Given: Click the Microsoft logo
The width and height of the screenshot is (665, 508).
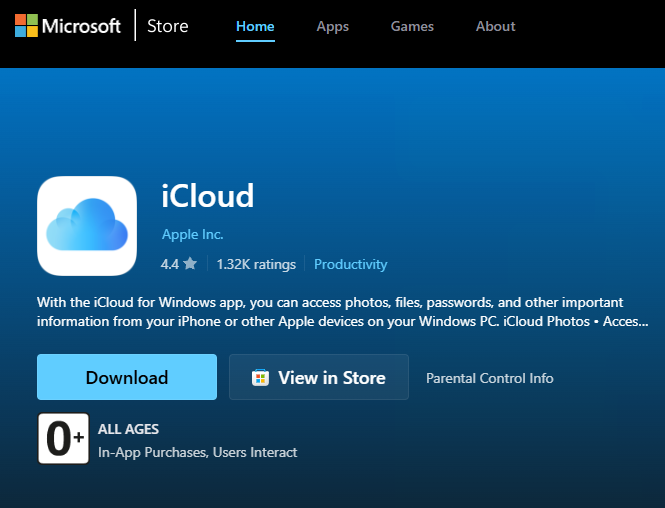Looking at the screenshot, I should [68, 26].
